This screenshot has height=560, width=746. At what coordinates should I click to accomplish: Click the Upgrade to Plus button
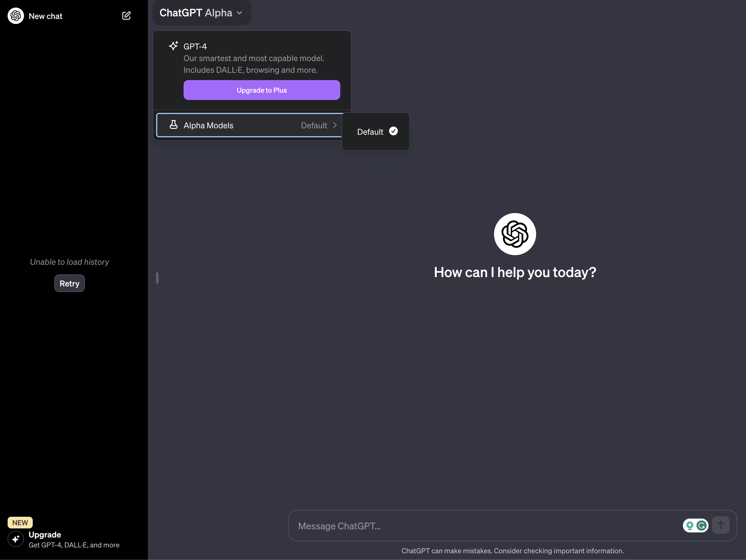(261, 90)
